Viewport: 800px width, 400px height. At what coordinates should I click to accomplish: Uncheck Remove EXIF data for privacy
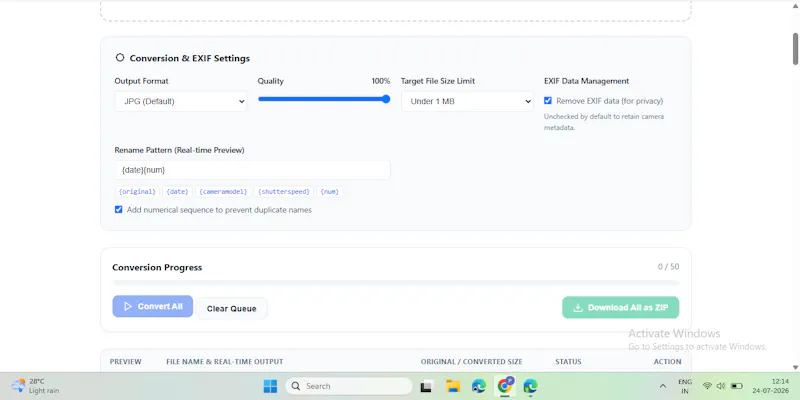click(548, 101)
